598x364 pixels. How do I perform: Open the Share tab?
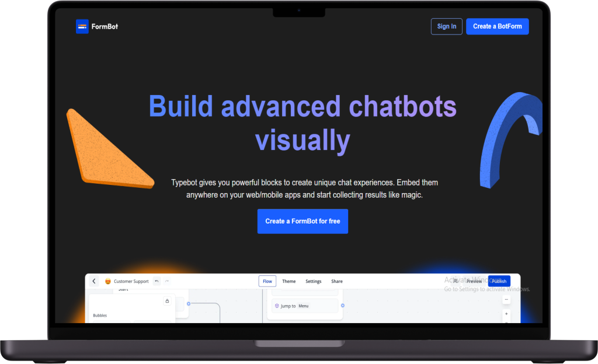click(x=337, y=281)
